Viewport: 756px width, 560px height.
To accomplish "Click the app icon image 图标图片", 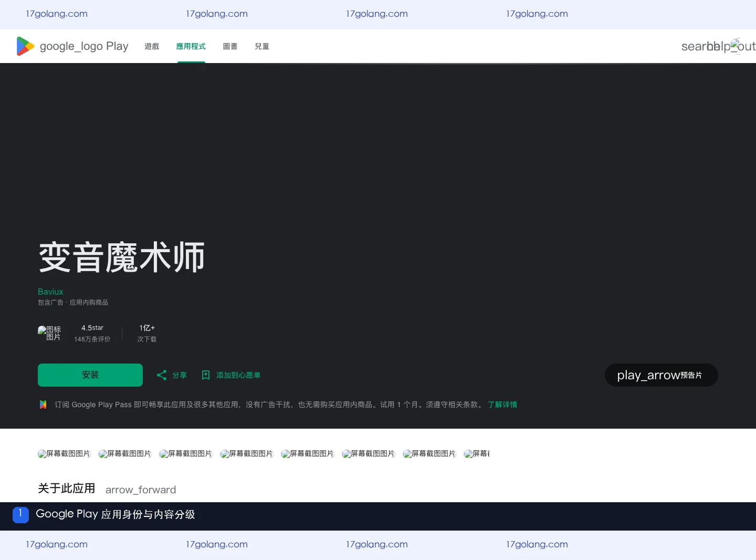I will coord(49,333).
